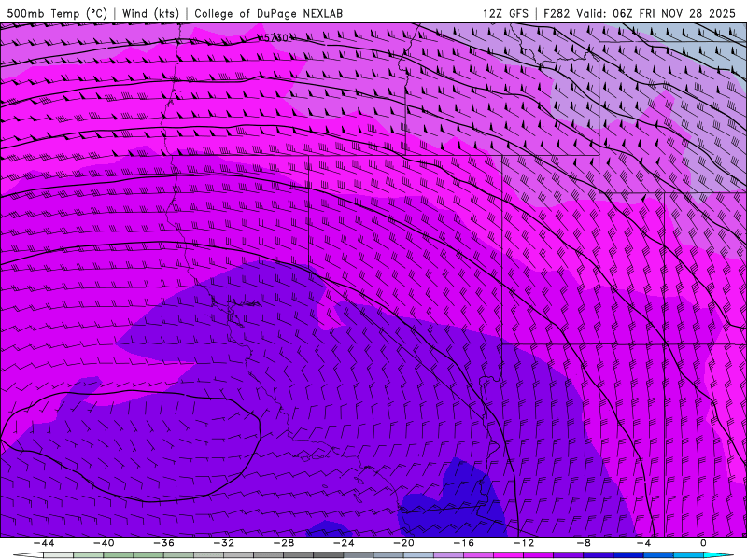Click the 'Wind (kts)' header label
This screenshot has height=560, width=747.
tap(150, 13)
